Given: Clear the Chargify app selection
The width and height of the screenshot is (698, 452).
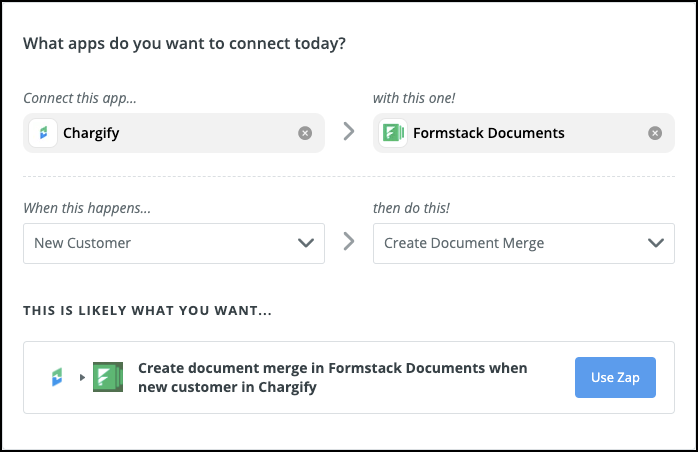Looking at the screenshot, I should (x=305, y=133).
